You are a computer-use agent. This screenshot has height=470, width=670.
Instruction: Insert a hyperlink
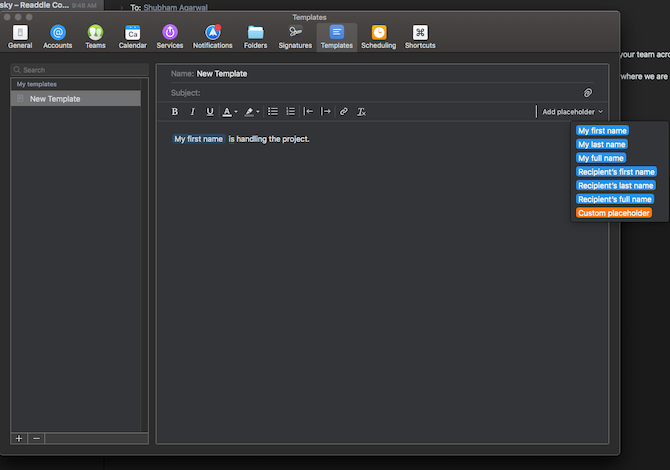(x=344, y=112)
